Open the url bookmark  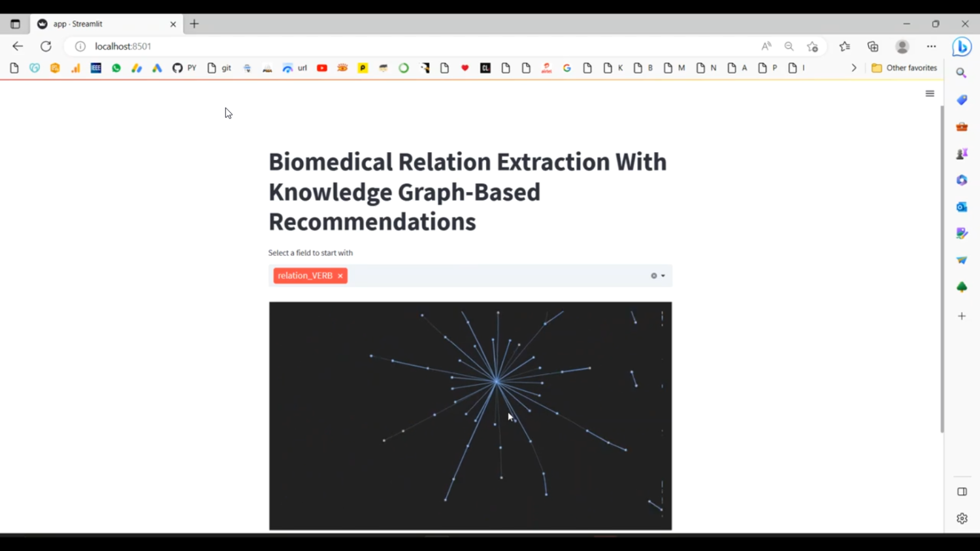(295, 68)
